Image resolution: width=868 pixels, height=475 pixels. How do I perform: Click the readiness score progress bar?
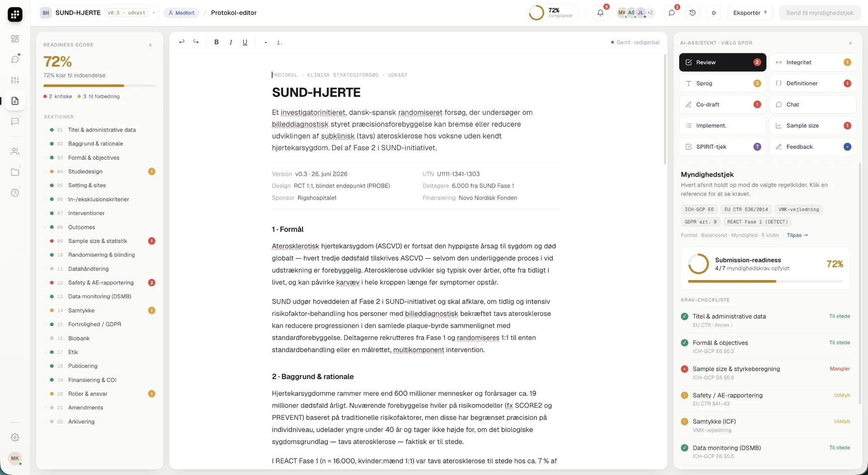pos(99,86)
